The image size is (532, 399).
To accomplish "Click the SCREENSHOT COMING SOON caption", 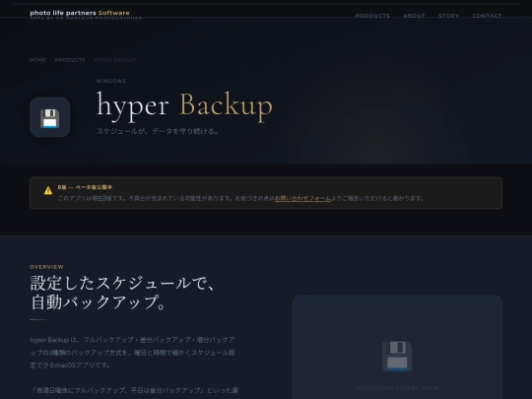I will point(397,388).
